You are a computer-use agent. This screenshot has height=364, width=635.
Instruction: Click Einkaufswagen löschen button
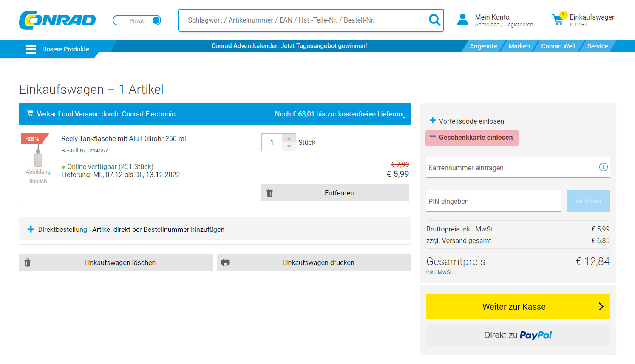[116, 262]
